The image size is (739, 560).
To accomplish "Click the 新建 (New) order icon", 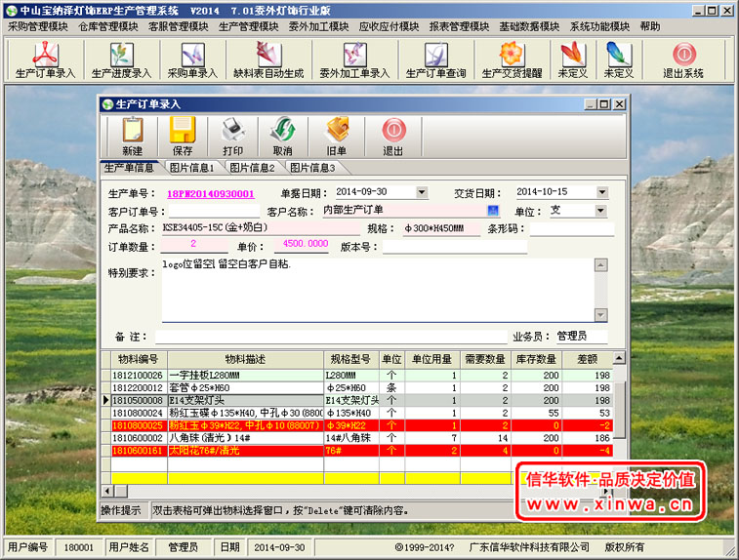I will pyautogui.click(x=133, y=137).
